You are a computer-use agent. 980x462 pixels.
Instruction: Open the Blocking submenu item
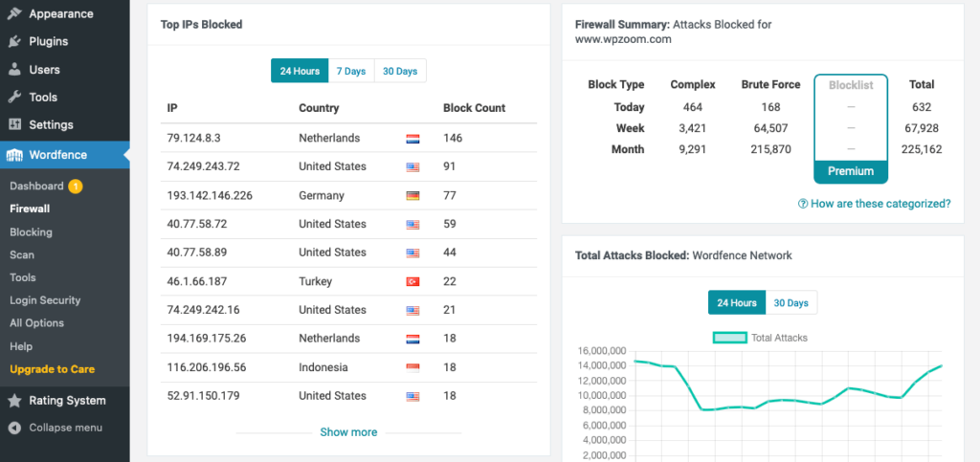[31, 232]
